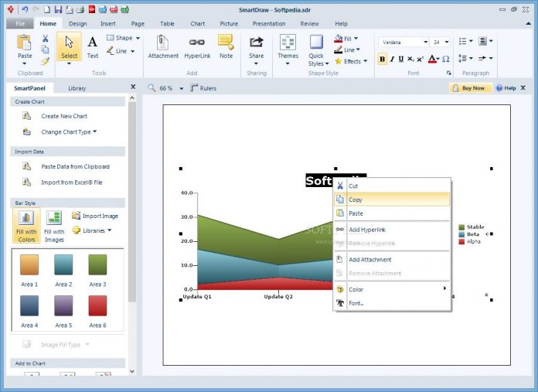Viewport: 538px width, 392px height.
Task: Pick the Area 6 red swatch
Action: (98, 305)
